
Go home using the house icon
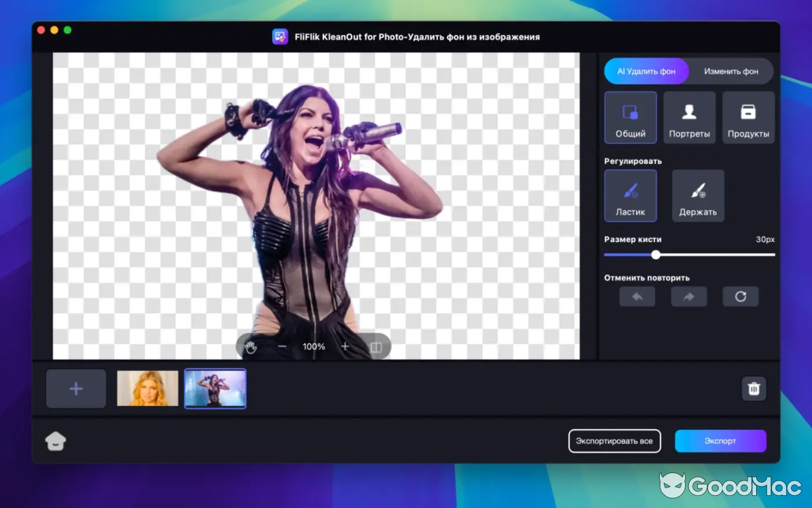[x=56, y=441]
